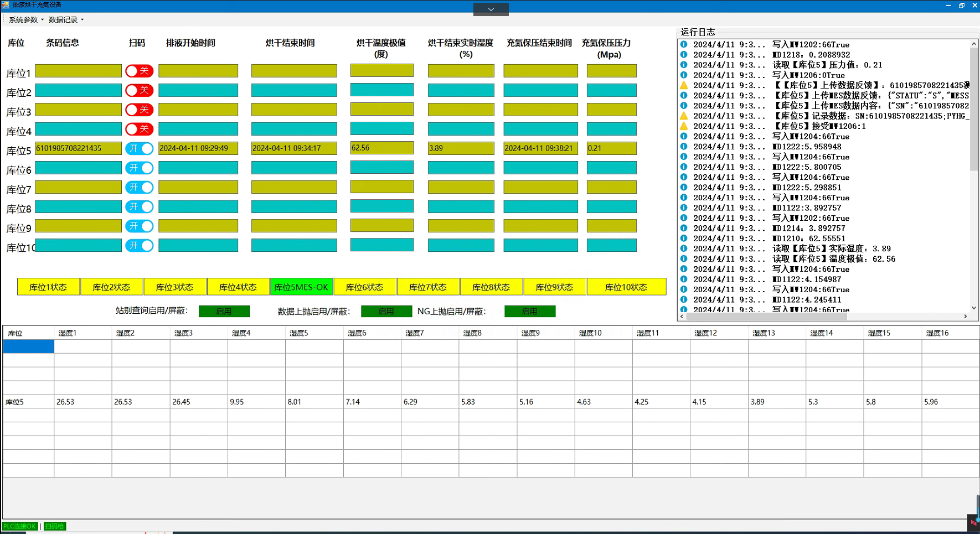Turn on scanning for 库位1
Viewport: 980px width, 534px height.
(139, 71)
